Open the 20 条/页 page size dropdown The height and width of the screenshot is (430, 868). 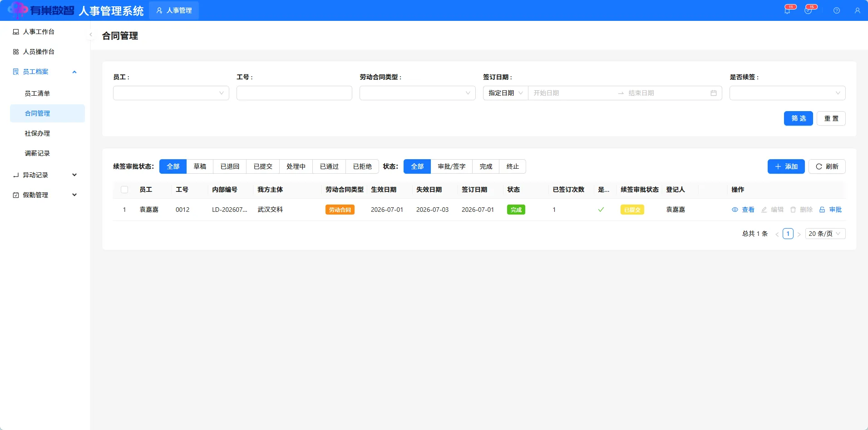[825, 234]
